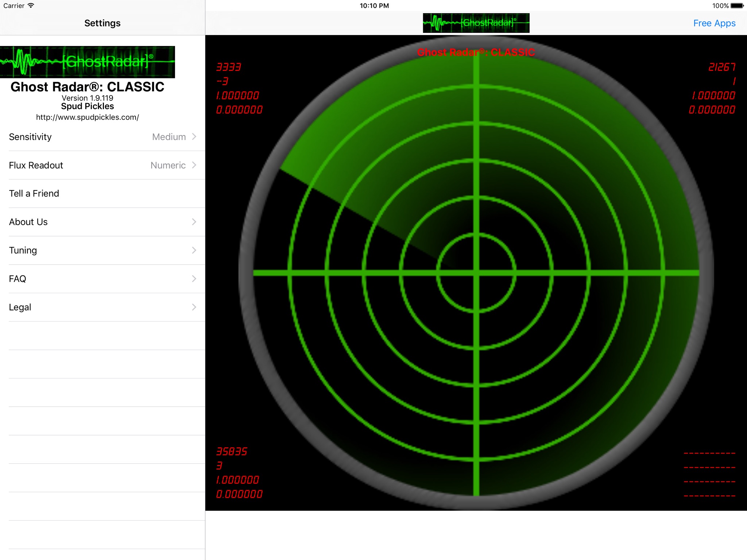Image resolution: width=747 pixels, height=560 pixels.
Task: Open the FAQ row
Action: tap(102, 279)
